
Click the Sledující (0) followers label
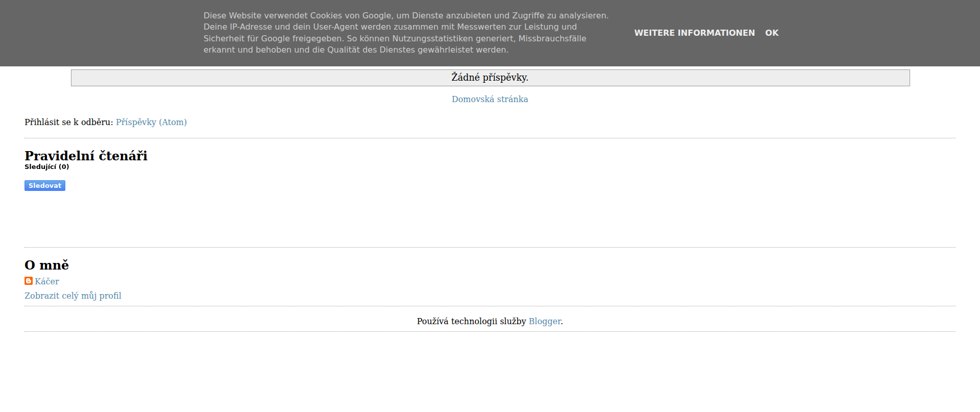pos(46,166)
